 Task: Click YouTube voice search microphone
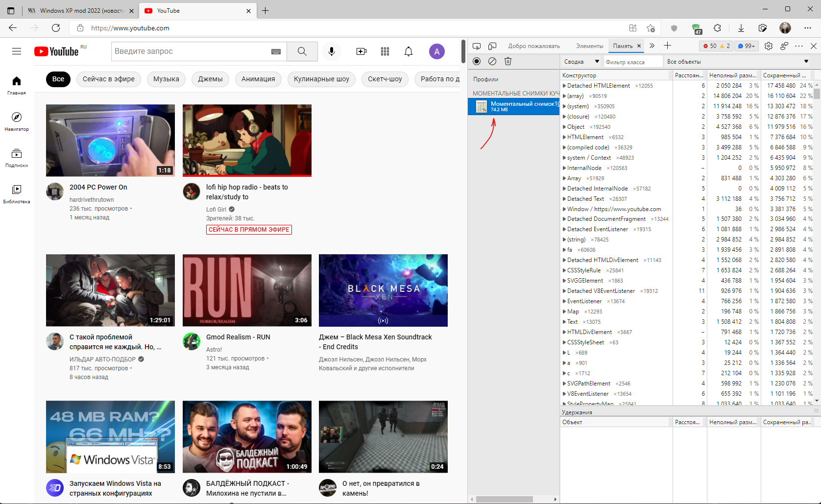click(x=332, y=51)
